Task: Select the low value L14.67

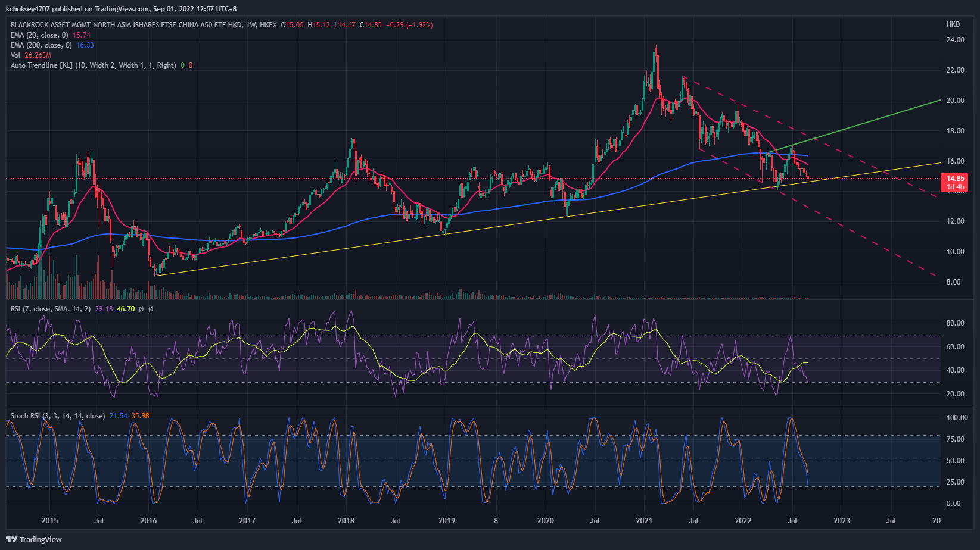Action: (x=345, y=25)
